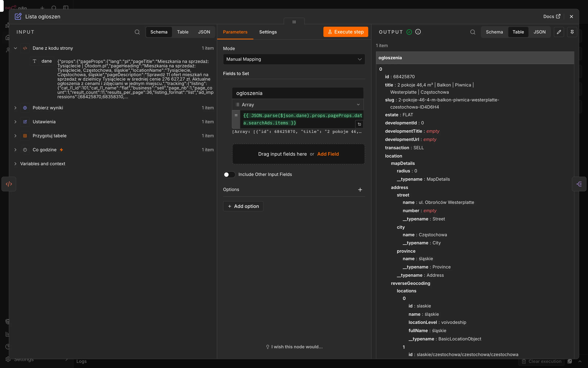The width and height of the screenshot is (588, 368).
Task: Go to next node on right edge
Action: (579, 184)
